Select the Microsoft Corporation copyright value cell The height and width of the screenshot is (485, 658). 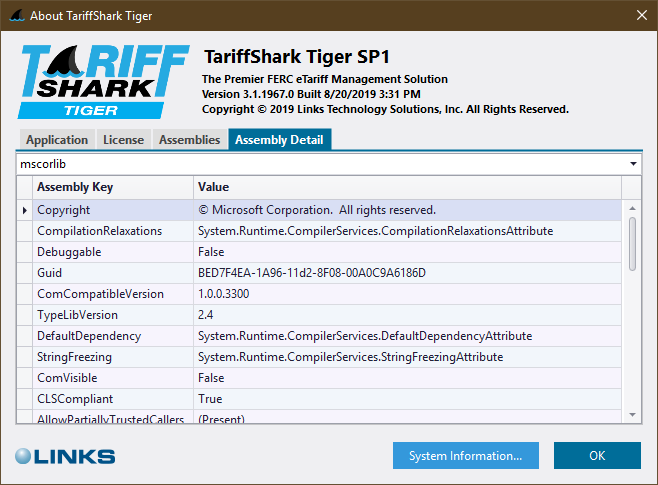407,210
